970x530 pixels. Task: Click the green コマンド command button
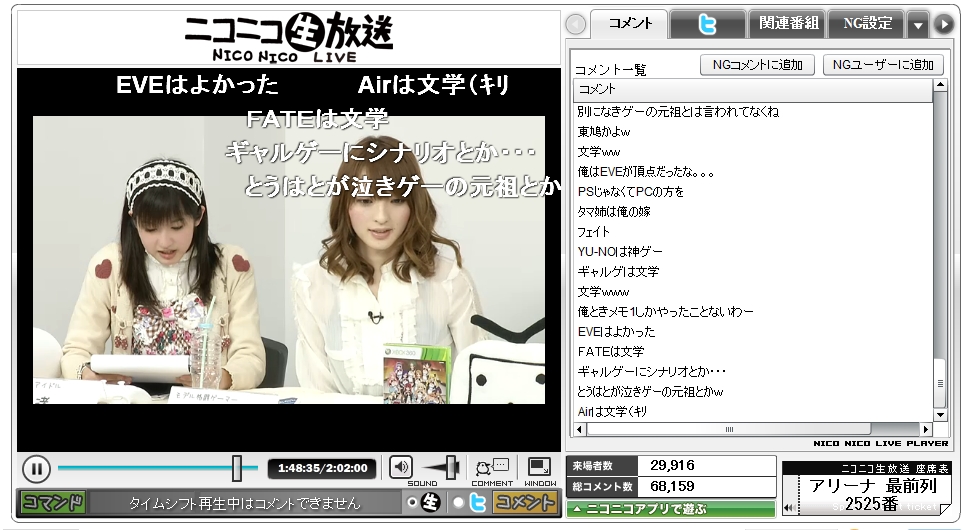[52, 502]
